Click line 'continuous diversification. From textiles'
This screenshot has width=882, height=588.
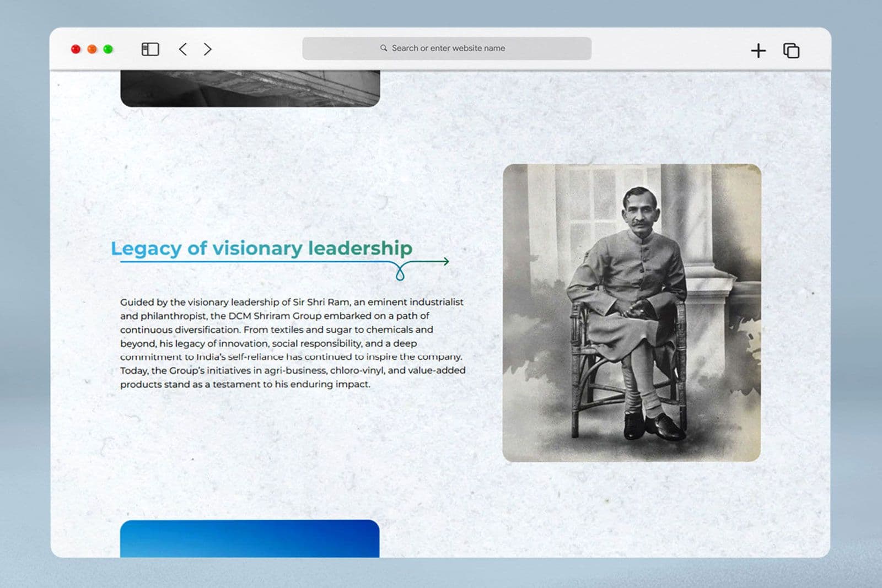click(x=277, y=330)
